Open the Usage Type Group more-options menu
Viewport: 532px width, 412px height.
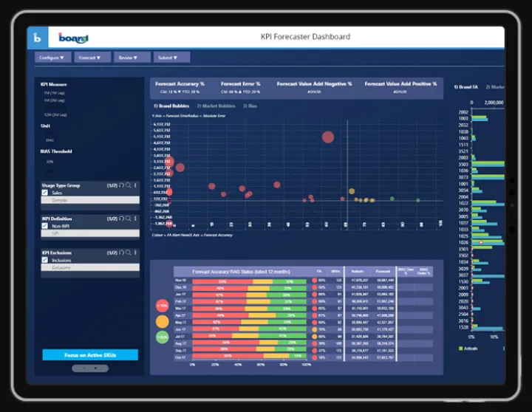135,185
